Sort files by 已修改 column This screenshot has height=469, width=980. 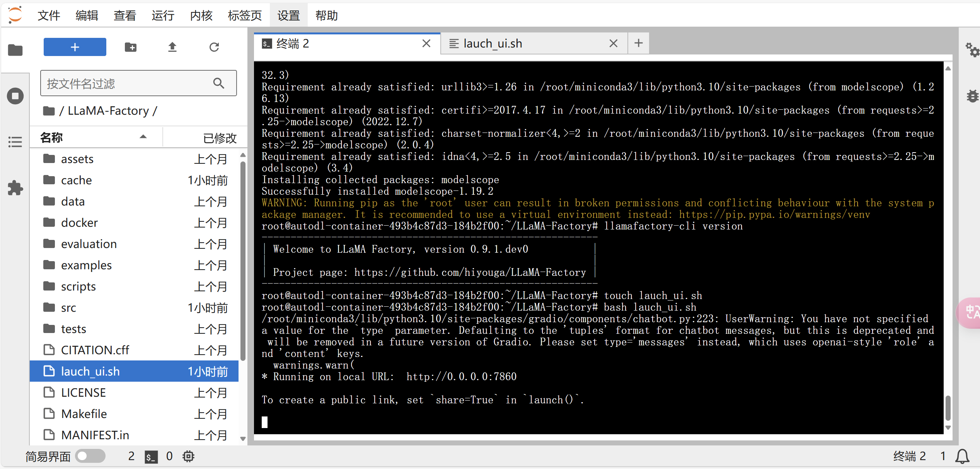(219, 138)
